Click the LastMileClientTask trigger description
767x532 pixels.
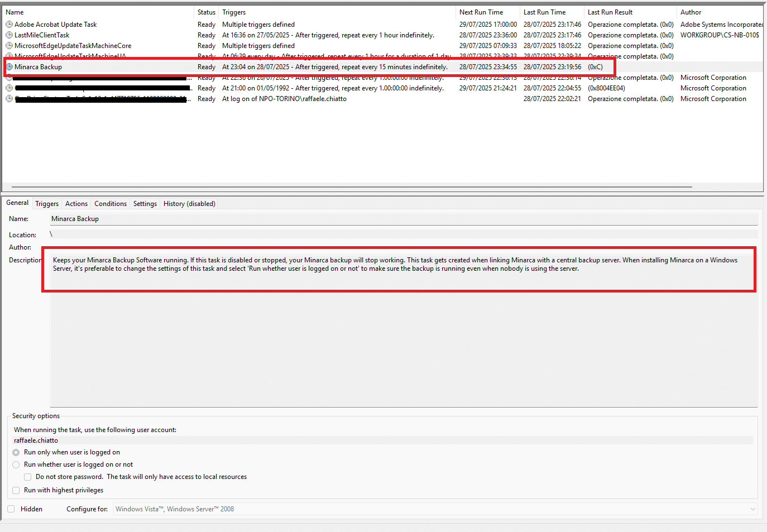tap(328, 35)
